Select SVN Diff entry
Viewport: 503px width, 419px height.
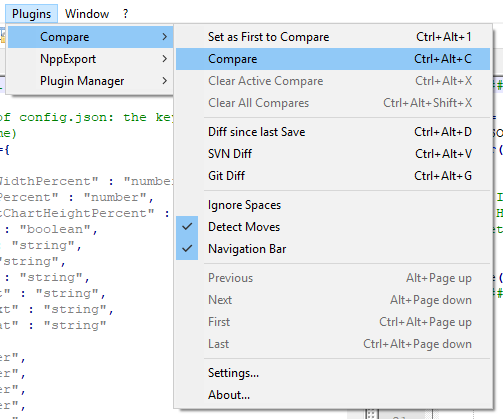333,154
